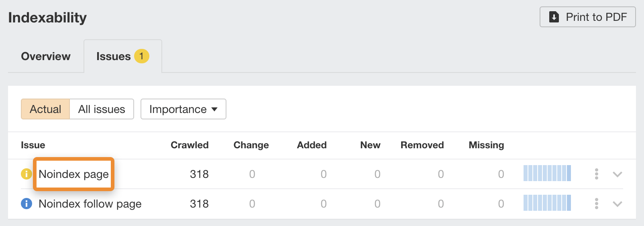Select the Actual issues filter toggle
The width and height of the screenshot is (644, 226).
click(x=45, y=109)
